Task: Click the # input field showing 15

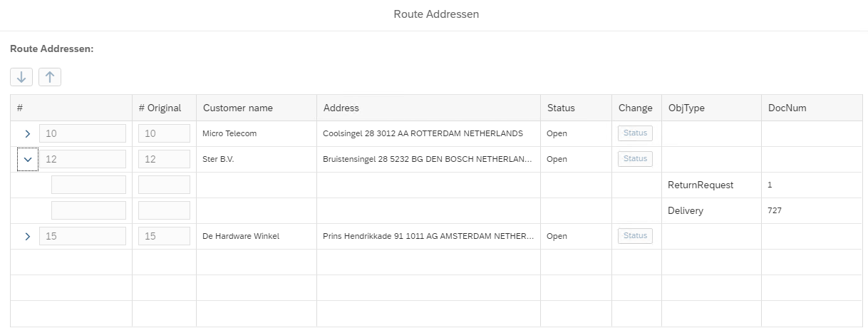Action: click(83, 236)
